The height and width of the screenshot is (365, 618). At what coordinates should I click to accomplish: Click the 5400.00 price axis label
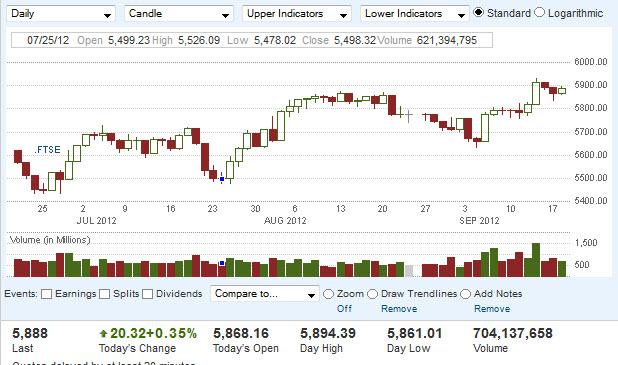click(591, 201)
